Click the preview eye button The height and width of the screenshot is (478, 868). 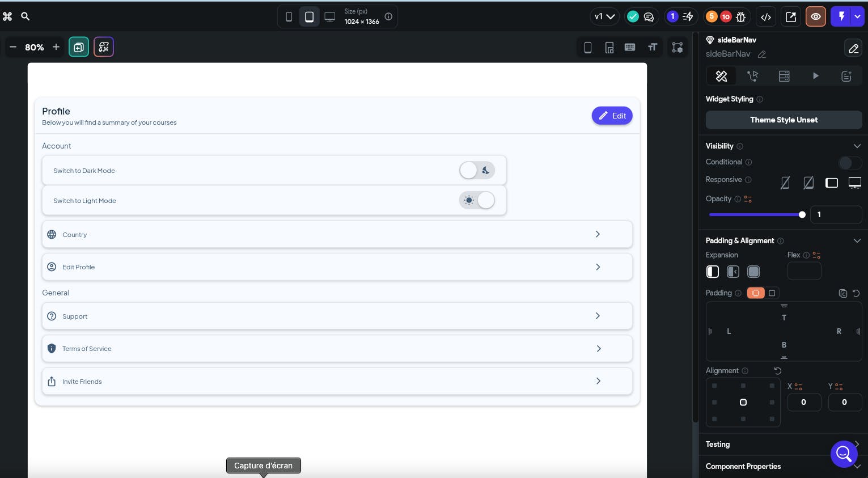coord(816,17)
